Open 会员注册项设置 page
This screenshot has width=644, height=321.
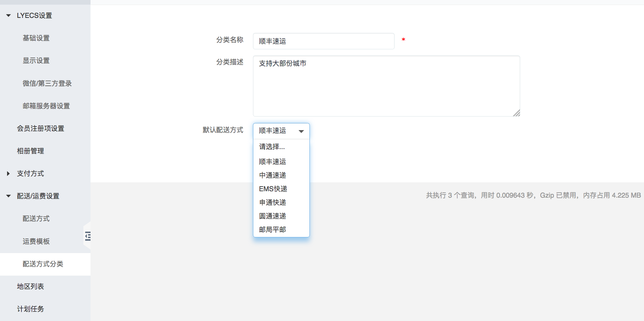click(40, 128)
